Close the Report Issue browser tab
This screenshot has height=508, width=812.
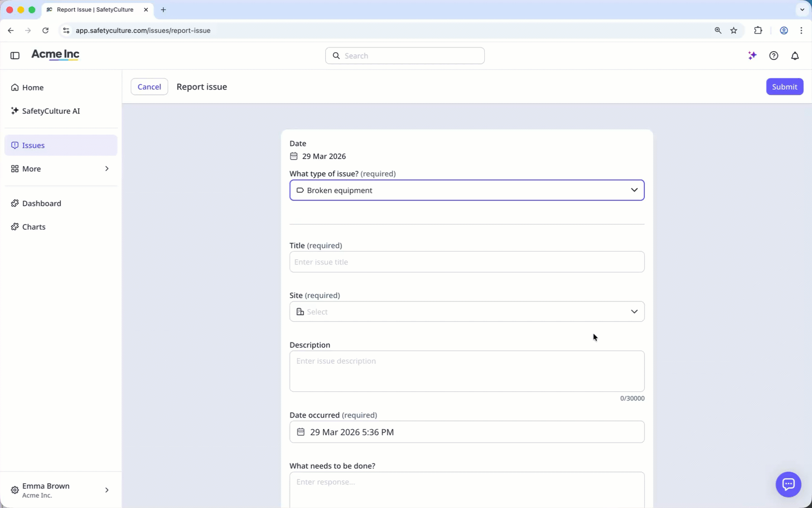[146, 10]
